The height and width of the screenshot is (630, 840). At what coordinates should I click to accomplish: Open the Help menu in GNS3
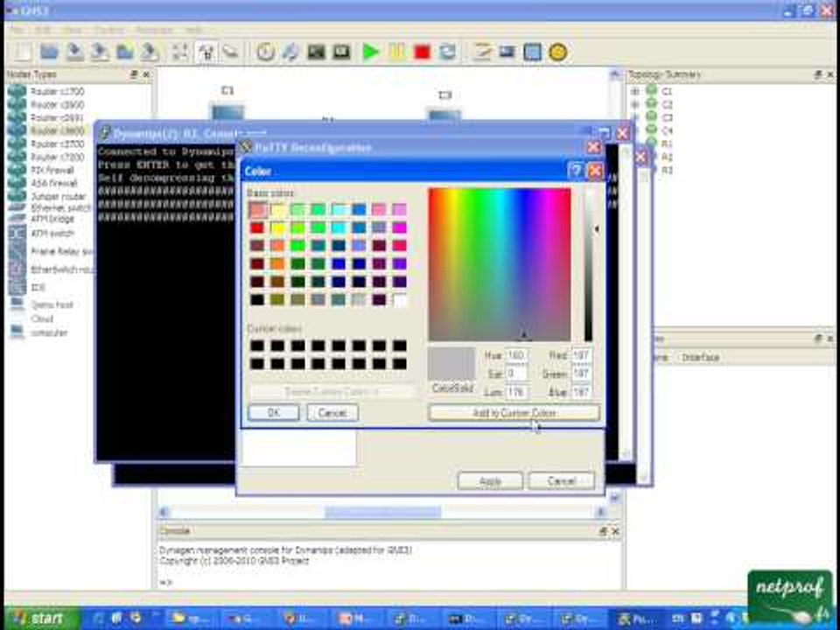tap(194, 30)
